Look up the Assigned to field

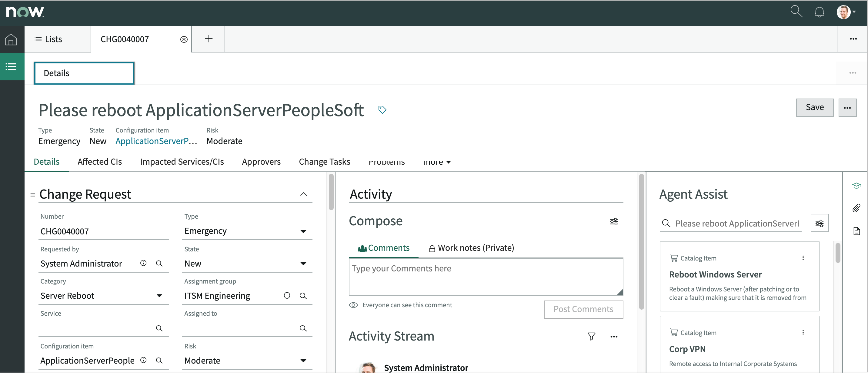[303, 328]
